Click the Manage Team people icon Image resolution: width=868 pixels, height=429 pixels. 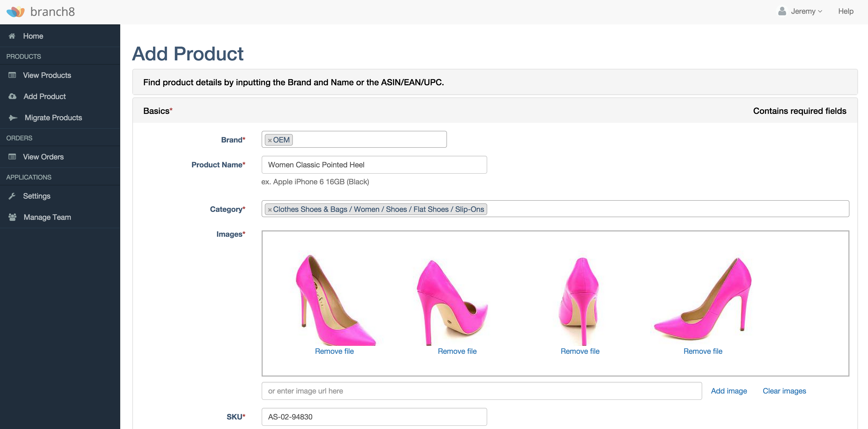point(12,217)
